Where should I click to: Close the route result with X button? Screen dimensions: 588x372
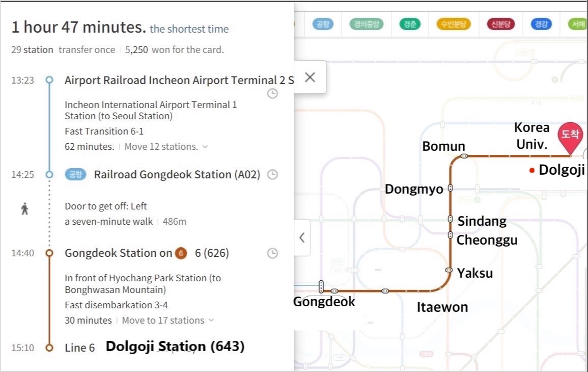310,77
